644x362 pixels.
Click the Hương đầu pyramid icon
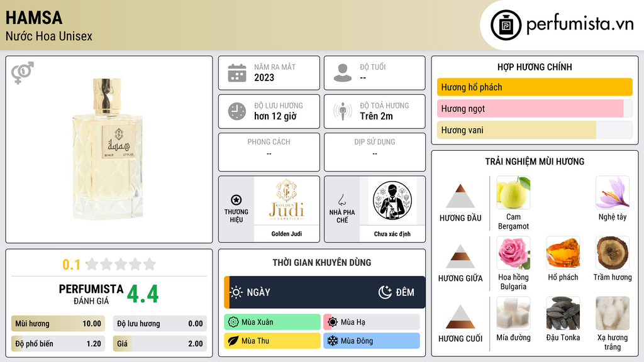(460, 196)
